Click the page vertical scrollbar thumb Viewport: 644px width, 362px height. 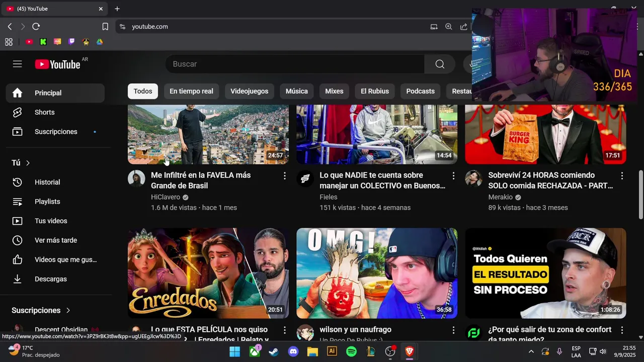pyautogui.click(x=640, y=195)
